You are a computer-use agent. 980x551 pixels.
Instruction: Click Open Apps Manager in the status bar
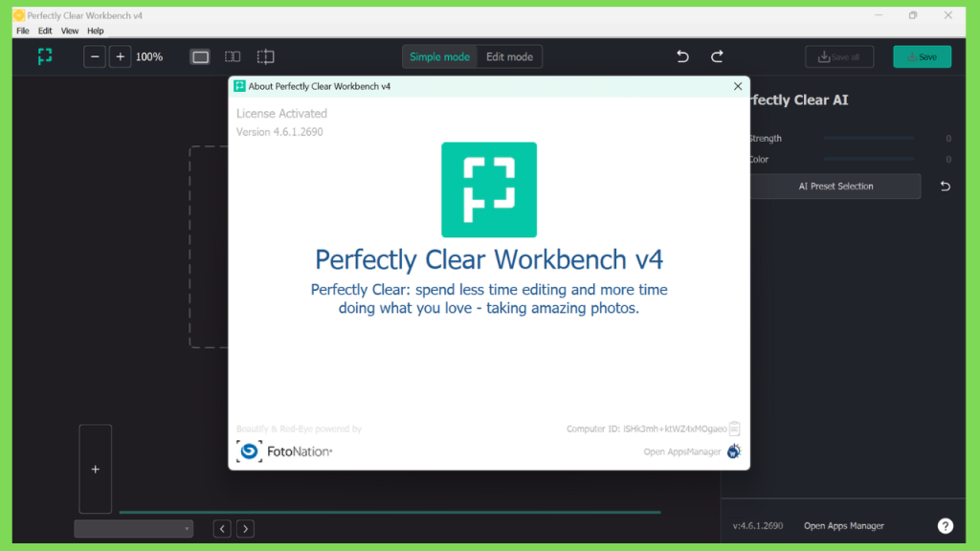coord(844,526)
